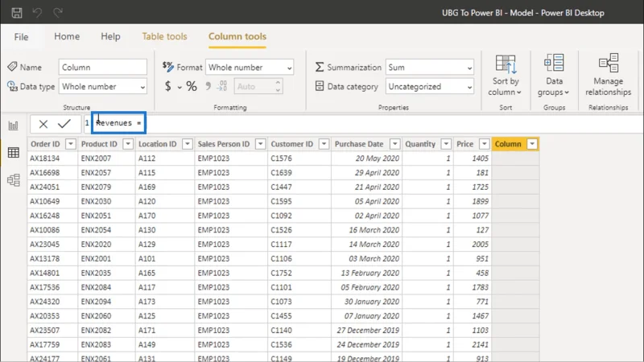Open Data groups menu
The width and height of the screenshot is (644, 362).
pos(554,76)
